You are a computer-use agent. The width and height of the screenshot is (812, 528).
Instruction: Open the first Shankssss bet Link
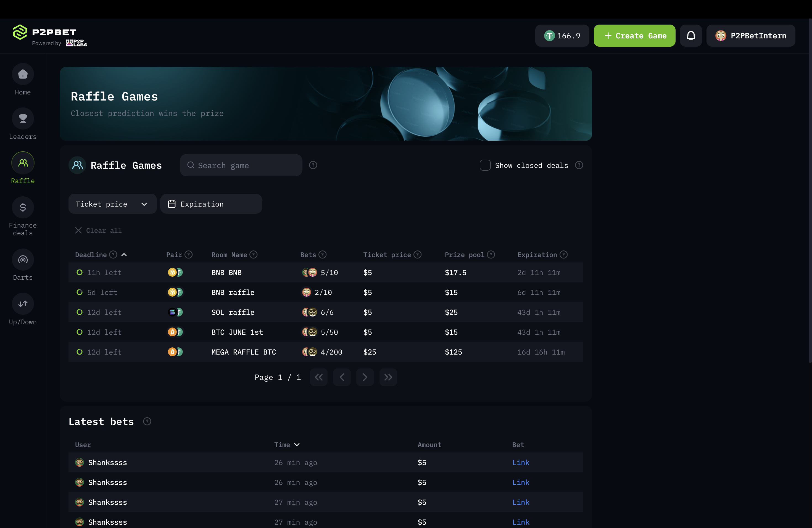click(521, 462)
